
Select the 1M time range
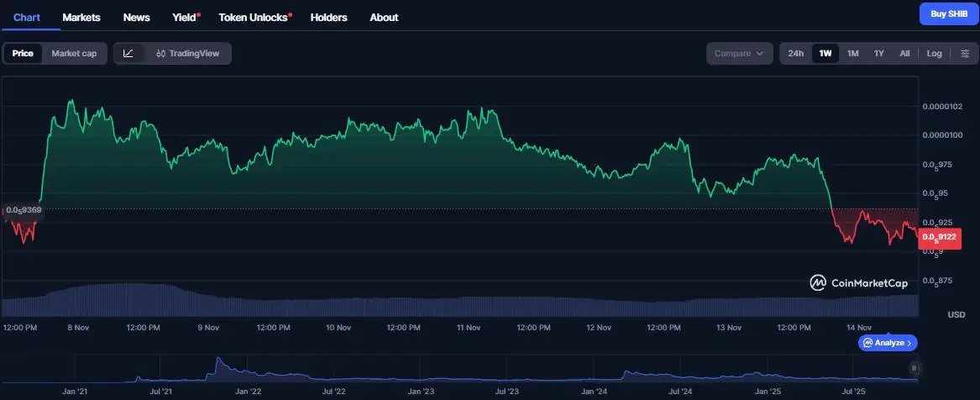click(x=852, y=54)
